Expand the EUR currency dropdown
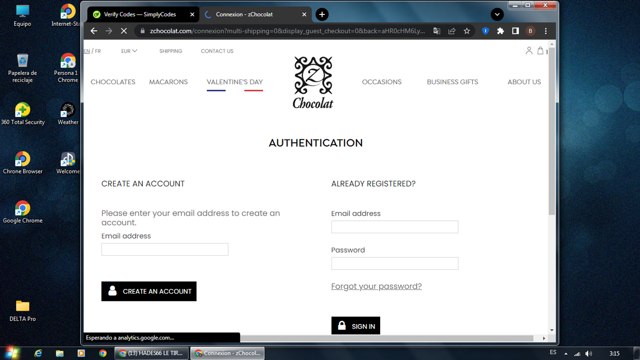This screenshot has width=640, height=360. (x=129, y=51)
